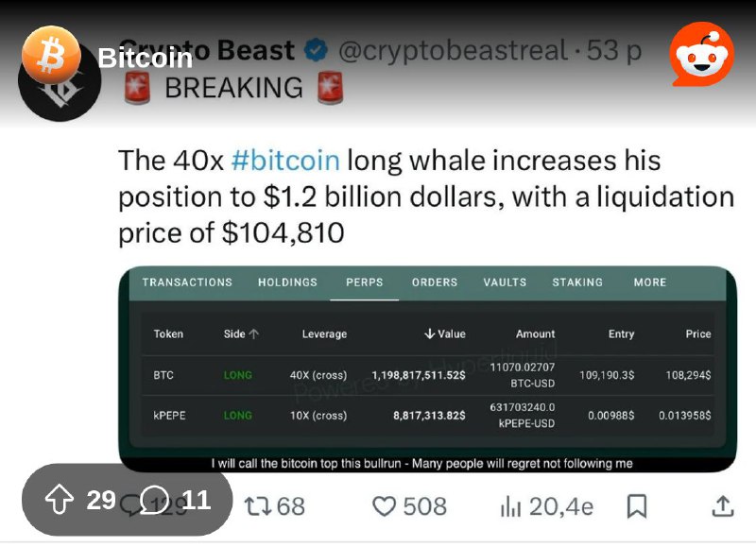
Task: Click the blue verified badge
Action: [x=316, y=51]
